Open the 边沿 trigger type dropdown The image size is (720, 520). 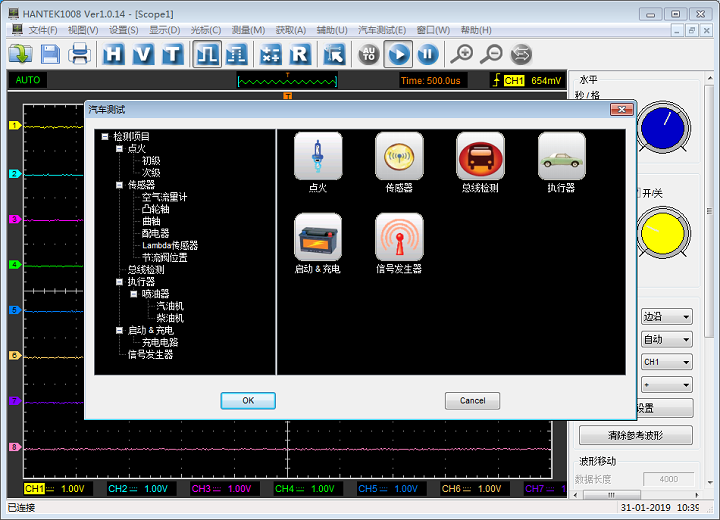point(666,316)
